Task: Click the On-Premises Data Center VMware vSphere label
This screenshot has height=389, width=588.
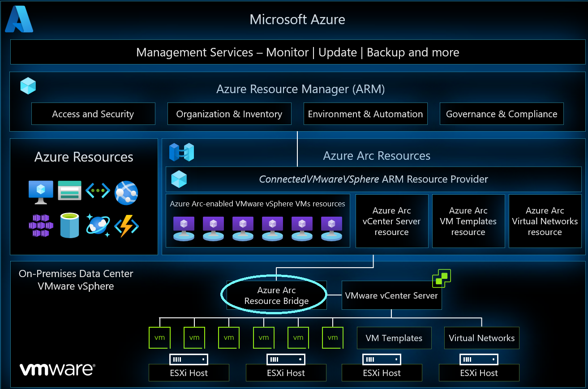Action: 76,280
